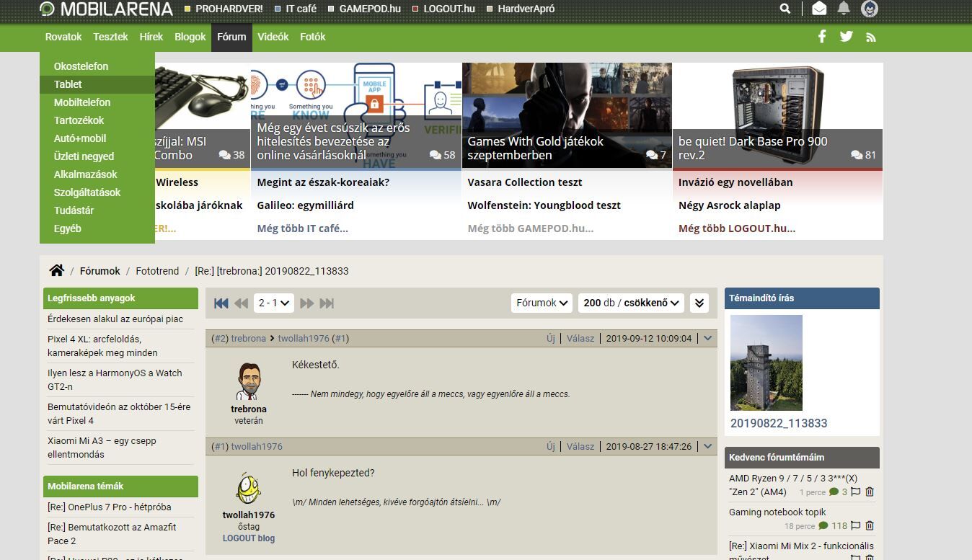Open the RSS feed icon

[871, 37]
